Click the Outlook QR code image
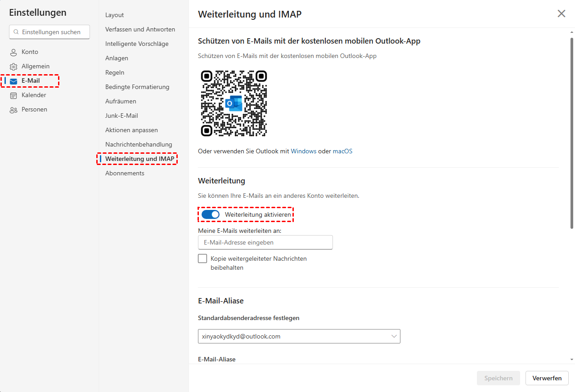This screenshot has width=575, height=392. (x=234, y=103)
